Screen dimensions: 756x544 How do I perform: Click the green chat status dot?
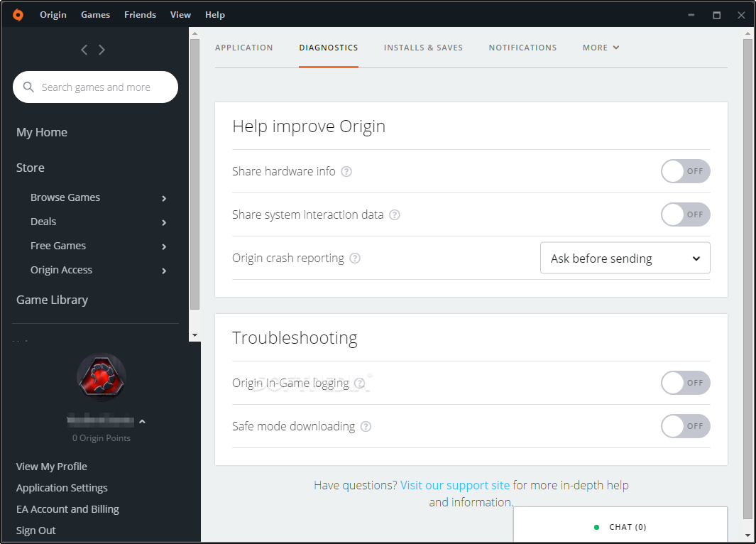pos(596,527)
